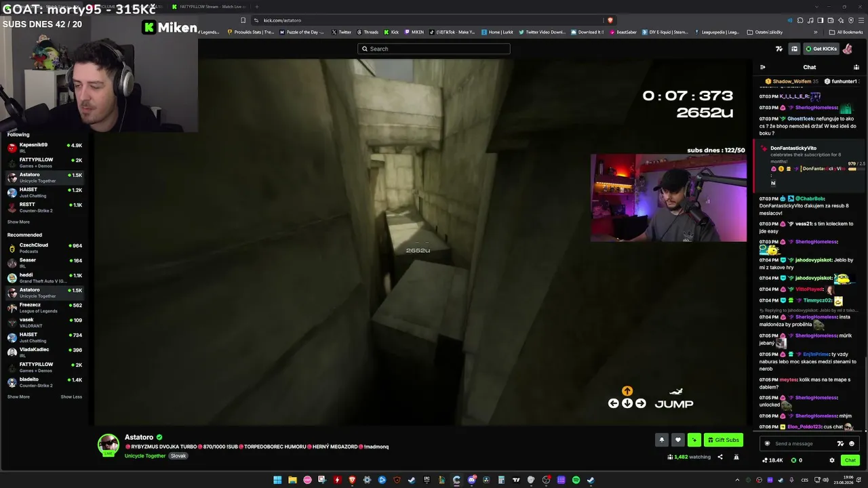Report the stream with the siren icon

(736, 457)
